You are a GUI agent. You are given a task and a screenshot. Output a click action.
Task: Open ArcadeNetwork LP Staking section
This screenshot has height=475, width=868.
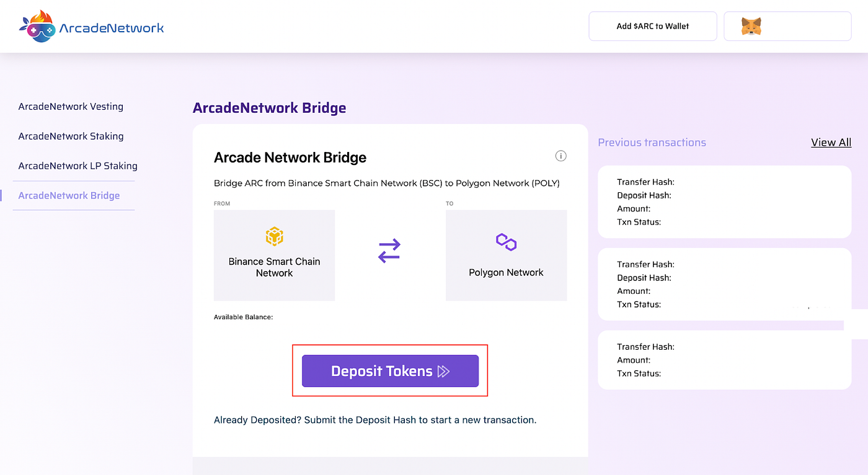click(77, 166)
